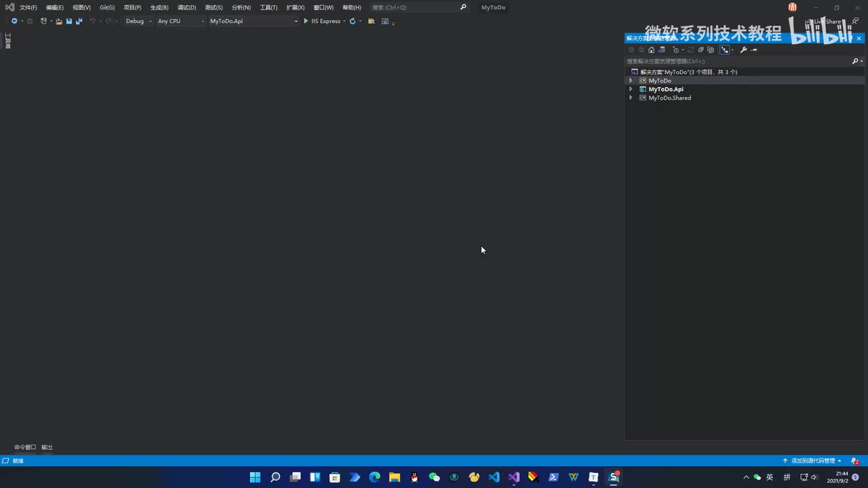
Task: Open the Toolbox side tab
Action: tap(7, 41)
